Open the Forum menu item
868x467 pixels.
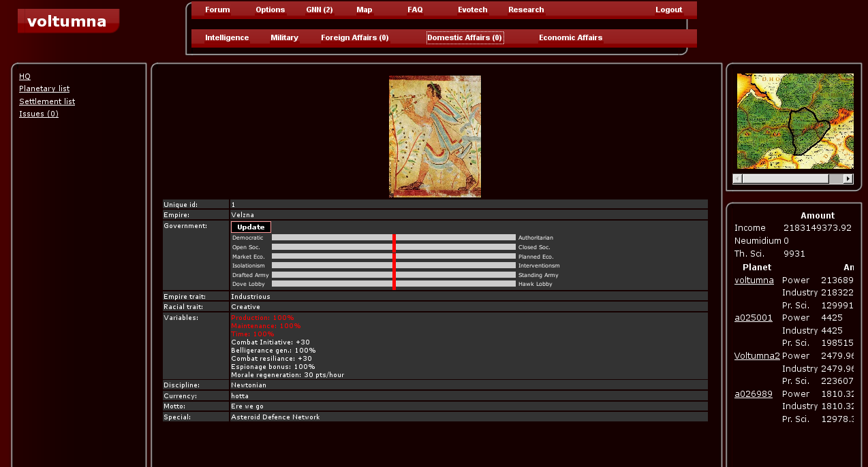[x=217, y=10]
